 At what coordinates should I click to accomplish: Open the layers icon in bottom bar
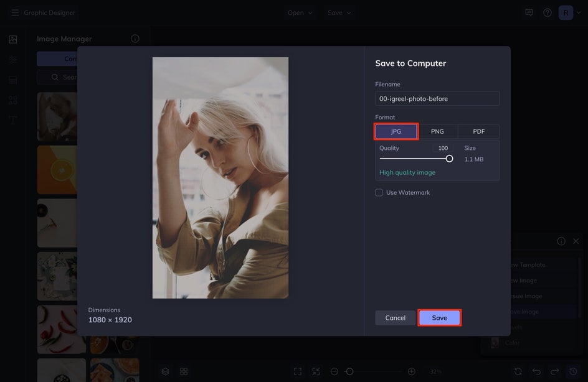point(166,371)
